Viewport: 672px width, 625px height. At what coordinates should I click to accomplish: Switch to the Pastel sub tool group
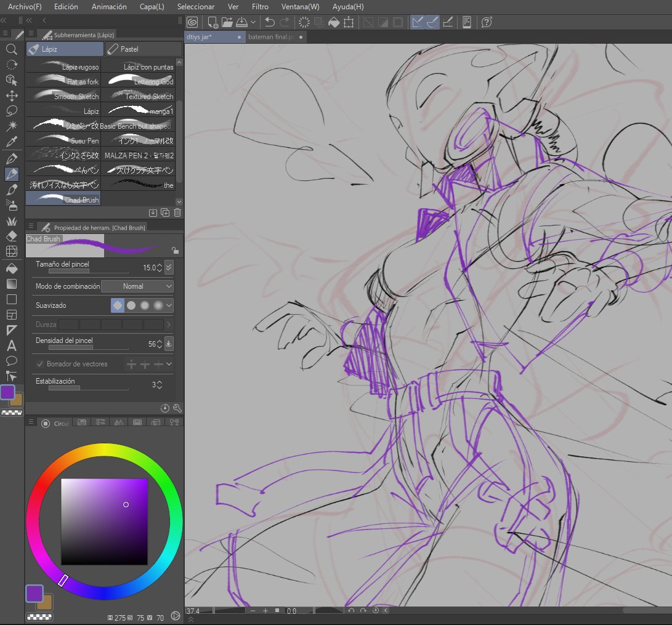143,49
